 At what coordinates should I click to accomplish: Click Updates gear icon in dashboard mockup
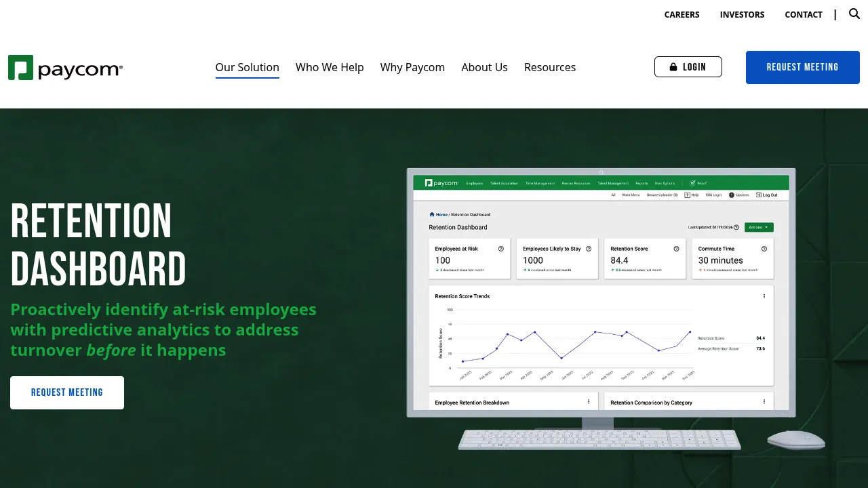click(732, 195)
